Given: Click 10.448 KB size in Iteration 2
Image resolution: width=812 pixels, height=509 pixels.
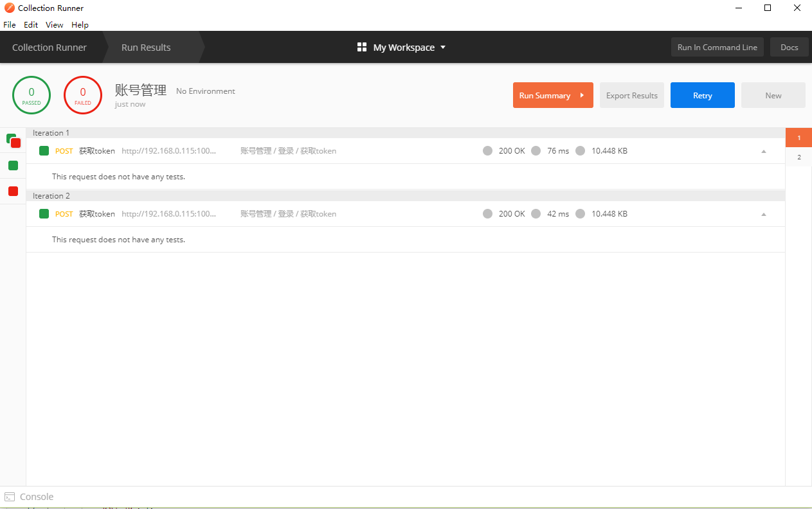Looking at the screenshot, I should tap(609, 214).
